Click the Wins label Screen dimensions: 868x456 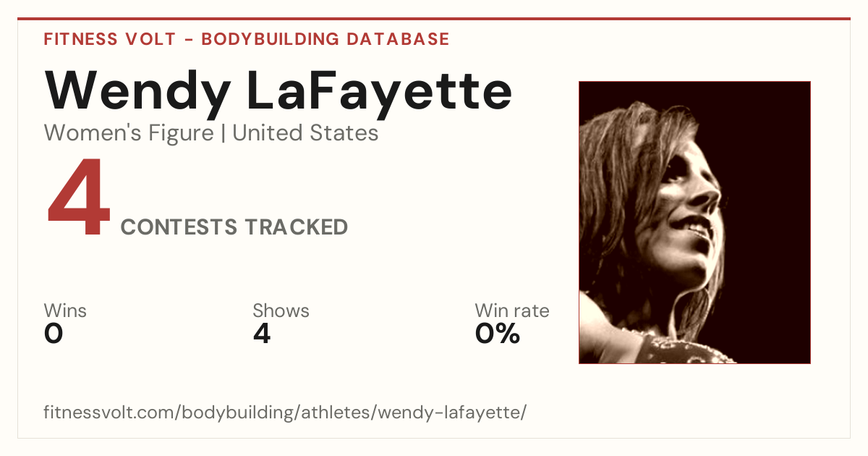point(65,311)
